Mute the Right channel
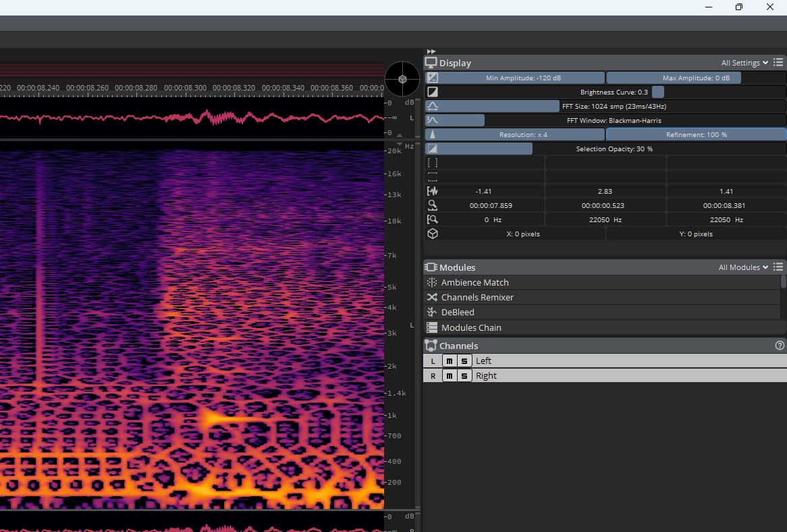787x532 pixels. [x=450, y=376]
